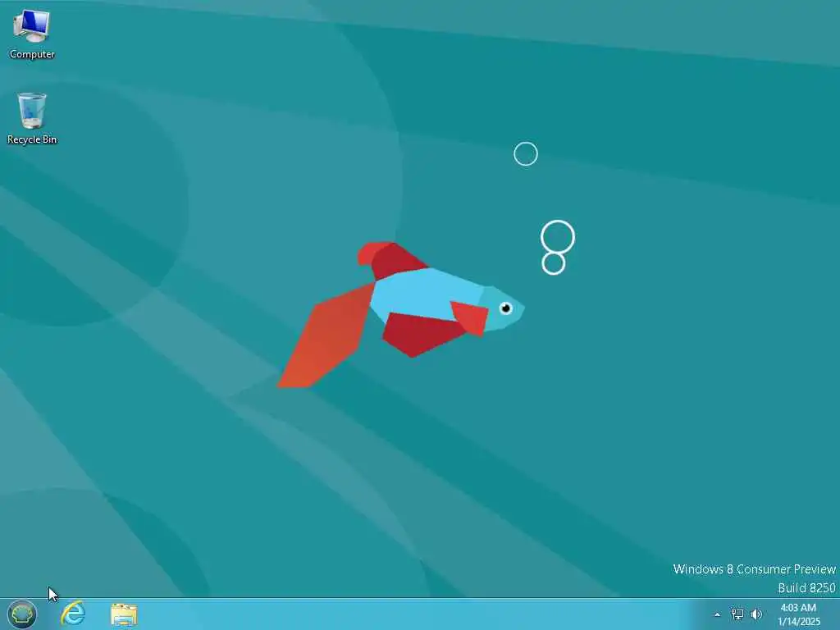Open the clock showing 4:03 AM

798,614
